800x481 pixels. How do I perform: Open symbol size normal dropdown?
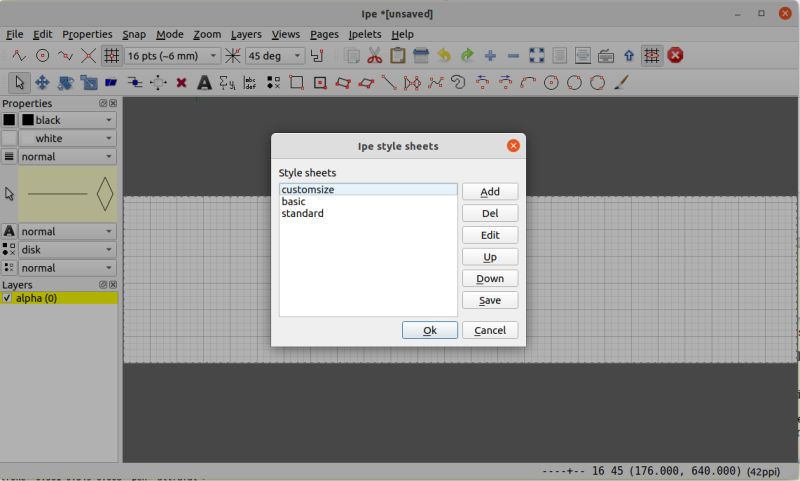(68, 268)
